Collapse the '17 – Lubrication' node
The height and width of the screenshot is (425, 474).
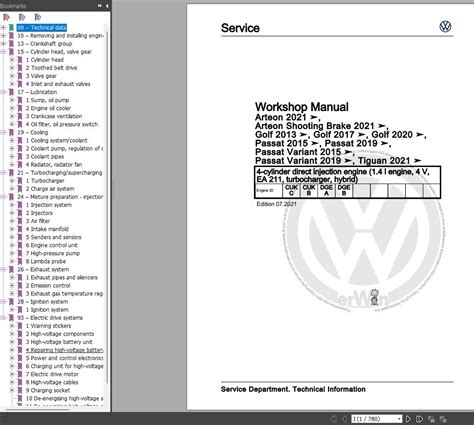pyautogui.click(x=3, y=92)
